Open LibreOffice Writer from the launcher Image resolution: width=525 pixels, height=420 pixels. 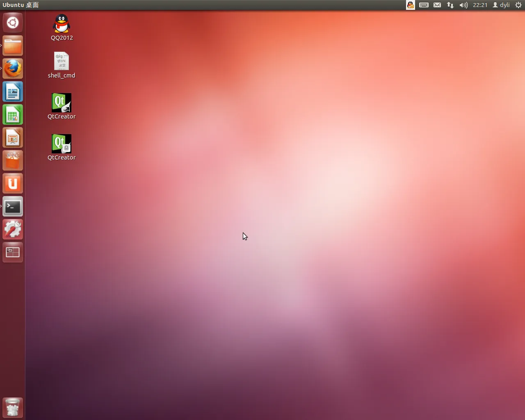pyautogui.click(x=13, y=92)
